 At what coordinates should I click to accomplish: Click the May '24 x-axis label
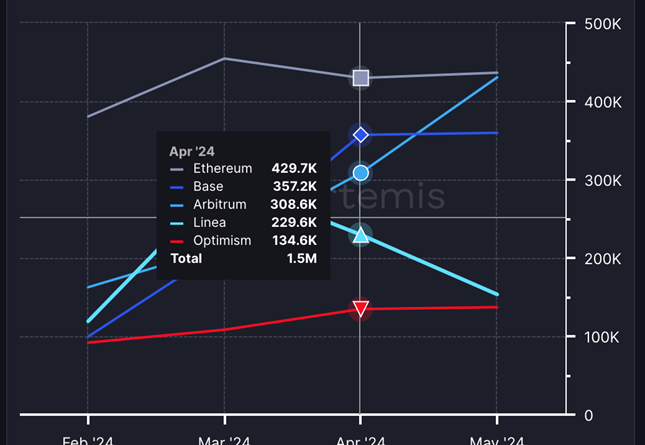coord(497,440)
